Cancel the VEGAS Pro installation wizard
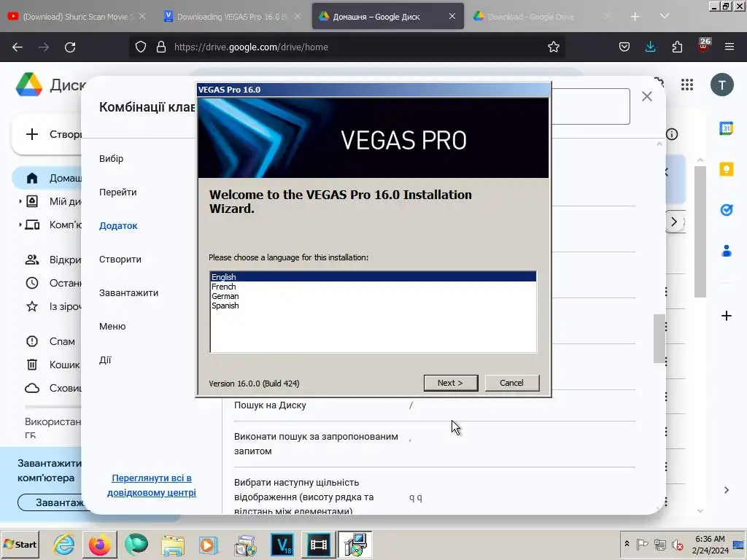 [511, 383]
